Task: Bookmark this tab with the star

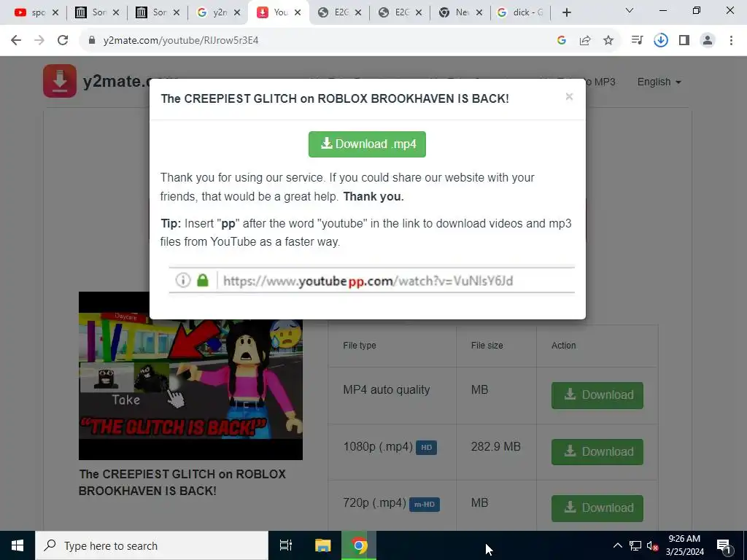Action: [x=608, y=41]
